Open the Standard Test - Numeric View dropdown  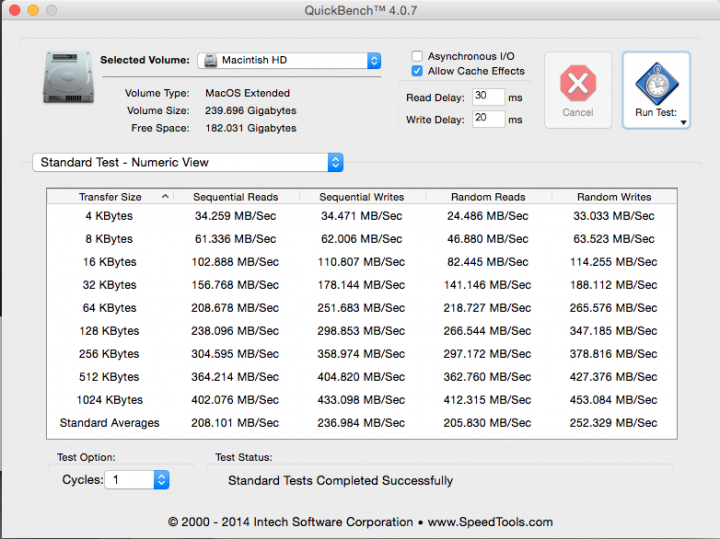pos(188,163)
